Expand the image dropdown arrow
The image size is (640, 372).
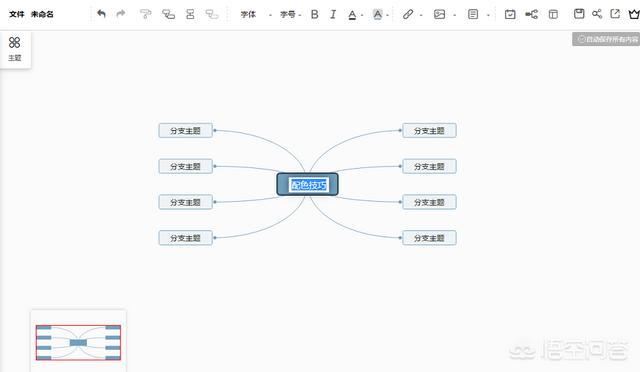tap(454, 16)
